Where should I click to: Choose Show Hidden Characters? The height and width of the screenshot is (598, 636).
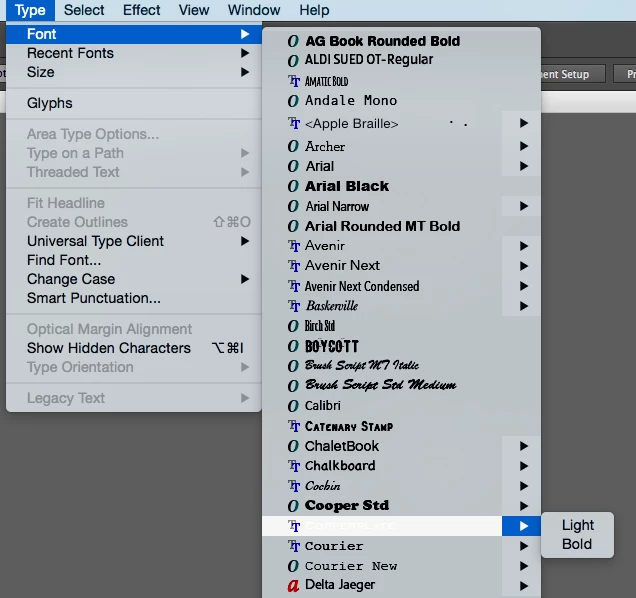[134, 348]
